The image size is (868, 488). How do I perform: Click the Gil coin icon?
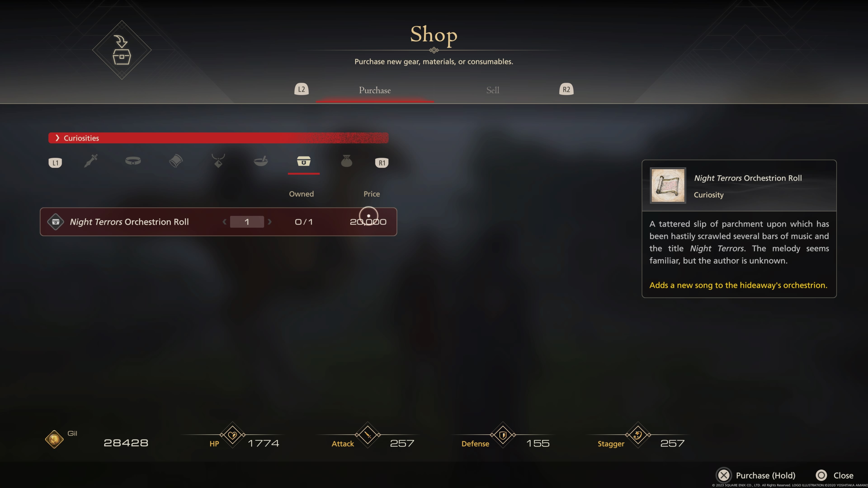[54, 439]
